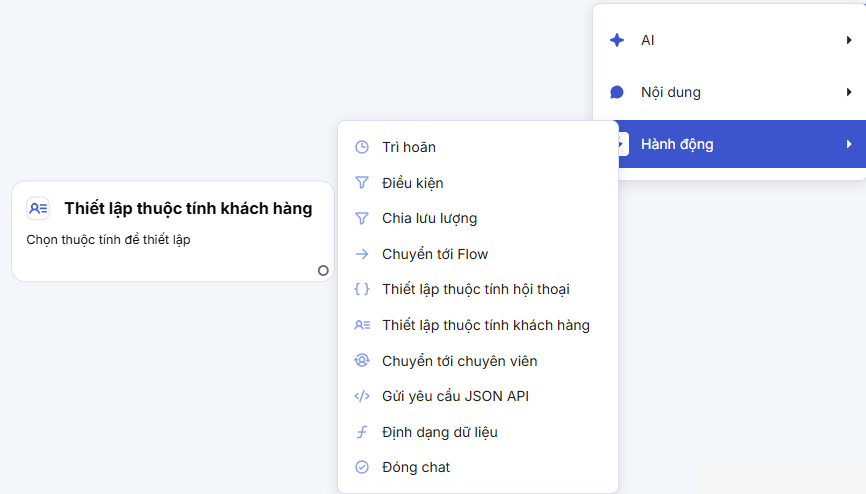
Task: Click the clock icon beside Trì hoãn
Action: click(x=362, y=147)
